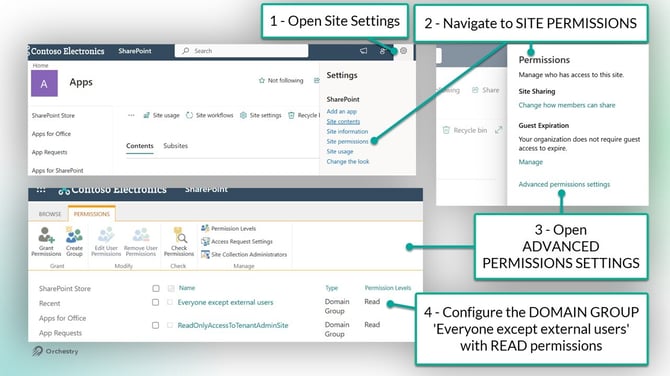
Task: Open the Site contents link
Action: [x=343, y=122]
